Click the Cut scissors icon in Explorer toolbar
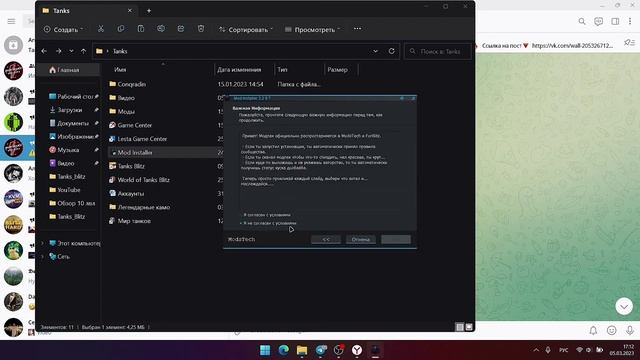640x360 pixels. 101,29
